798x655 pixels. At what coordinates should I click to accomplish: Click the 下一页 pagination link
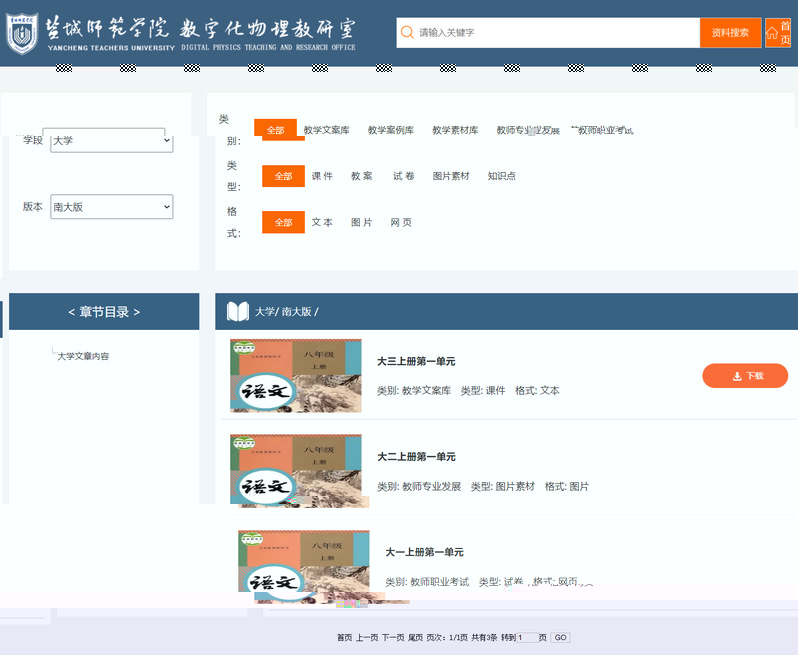pyautogui.click(x=393, y=637)
